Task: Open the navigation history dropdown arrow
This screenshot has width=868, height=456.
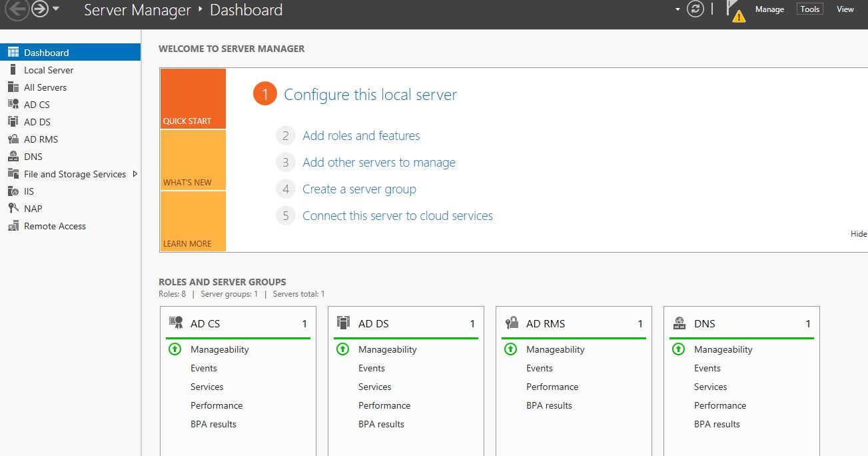Action: (56, 9)
